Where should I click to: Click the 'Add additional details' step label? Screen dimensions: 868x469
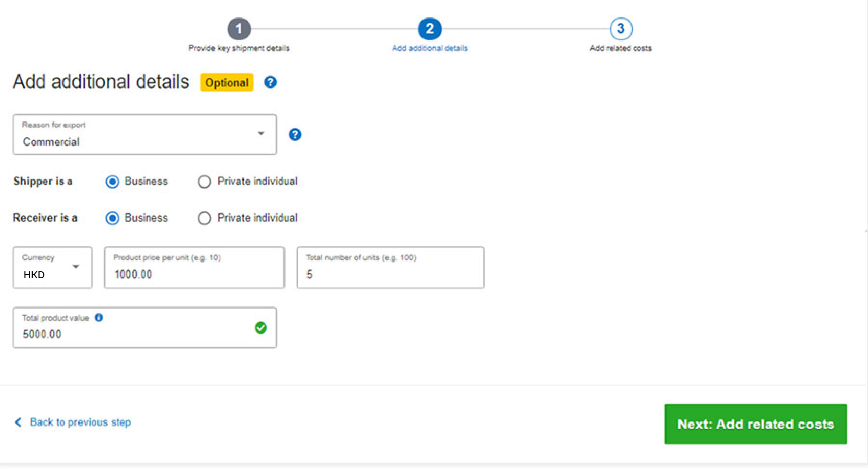[430, 48]
